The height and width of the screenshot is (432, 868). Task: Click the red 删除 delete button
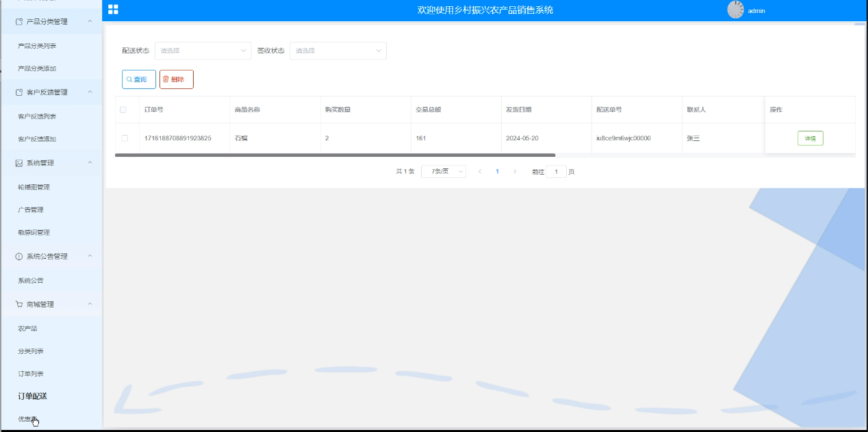177,79
